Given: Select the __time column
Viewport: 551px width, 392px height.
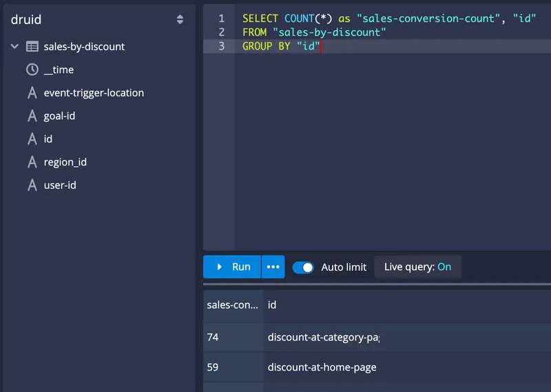Looking at the screenshot, I should [59, 70].
